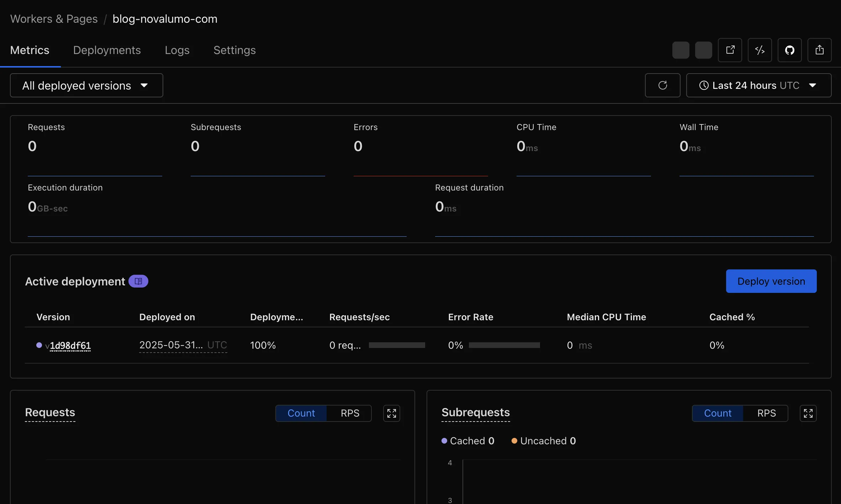
Task: Open the Active deployment docs badge
Action: (138, 281)
